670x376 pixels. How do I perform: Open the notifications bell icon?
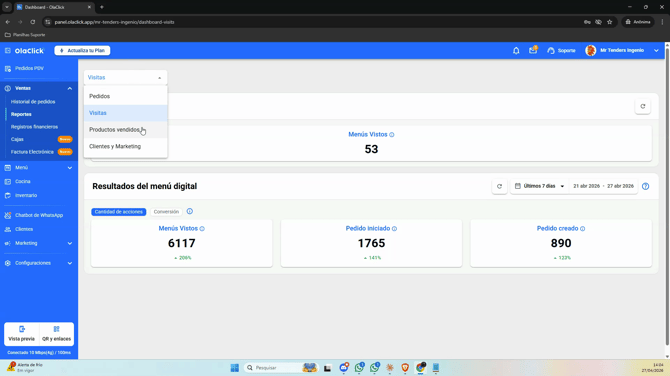click(516, 50)
